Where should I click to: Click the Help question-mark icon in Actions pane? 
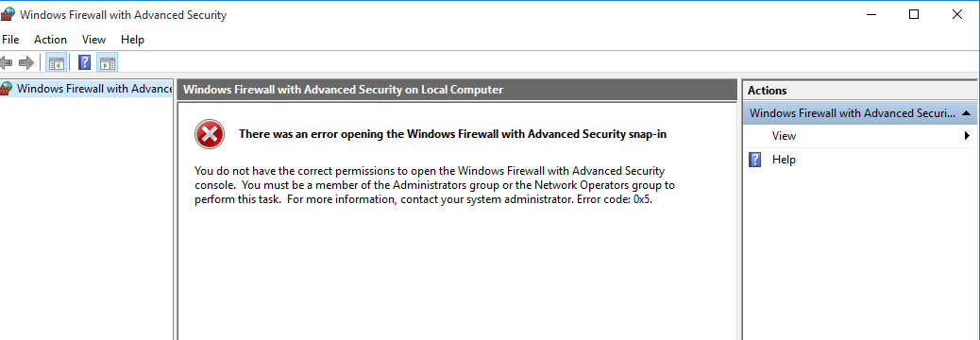pos(755,160)
